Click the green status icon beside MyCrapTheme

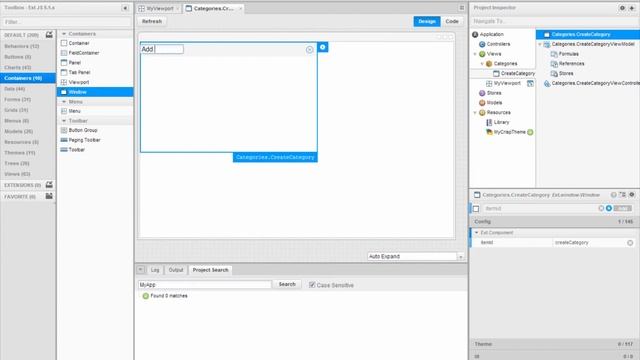click(530, 132)
